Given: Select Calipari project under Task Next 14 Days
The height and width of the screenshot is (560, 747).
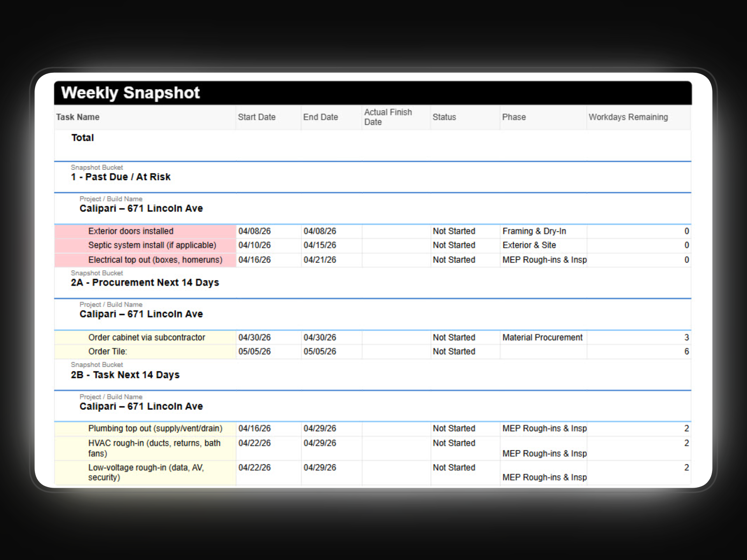Looking at the screenshot, I should [x=141, y=406].
